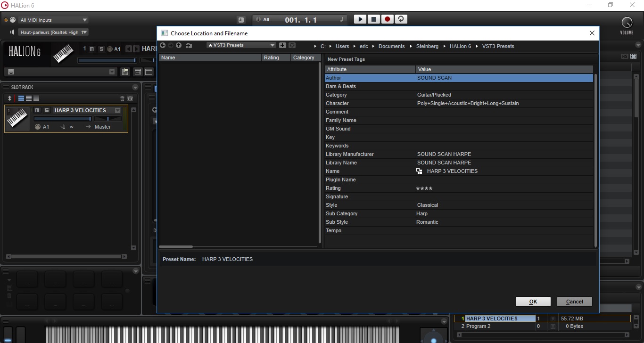This screenshot has width=644, height=343.
Task: Click the OK button
Action: 533,302
